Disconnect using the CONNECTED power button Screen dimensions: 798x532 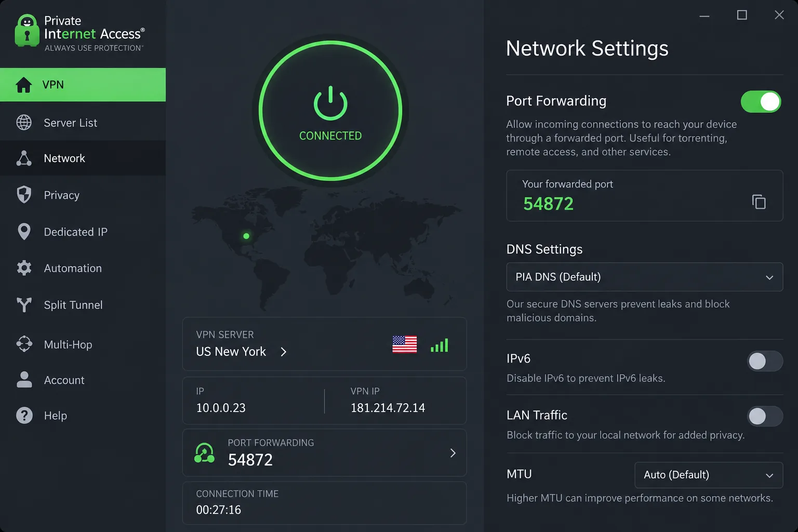[330, 111]
